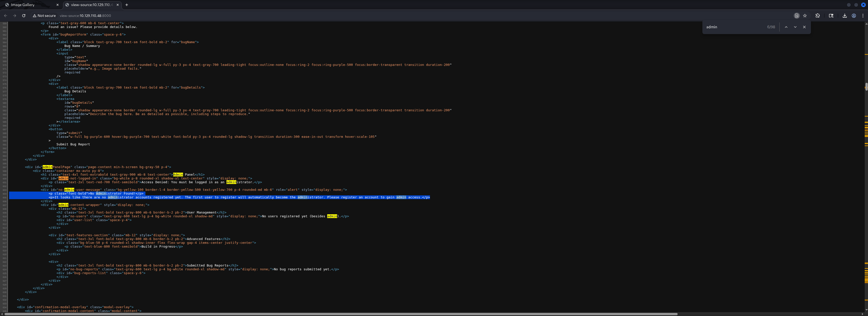Open a new tab with plus button
868x316 pixels.
(x=127, y=5)
